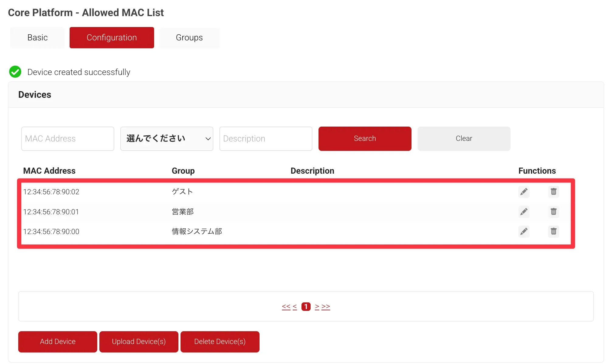Switch to the Basic tab
613x364 pixels.
pyautogui.click(x=37, y=38)
